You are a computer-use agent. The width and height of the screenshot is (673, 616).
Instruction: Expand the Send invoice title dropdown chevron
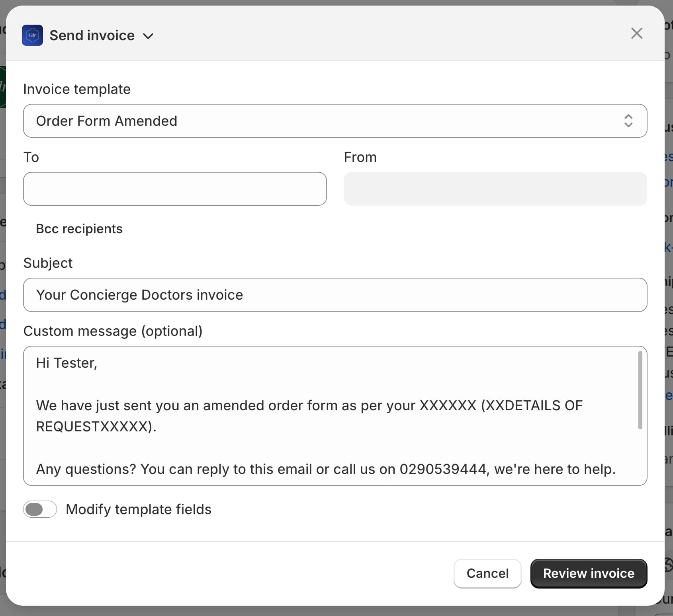(148, 36)
